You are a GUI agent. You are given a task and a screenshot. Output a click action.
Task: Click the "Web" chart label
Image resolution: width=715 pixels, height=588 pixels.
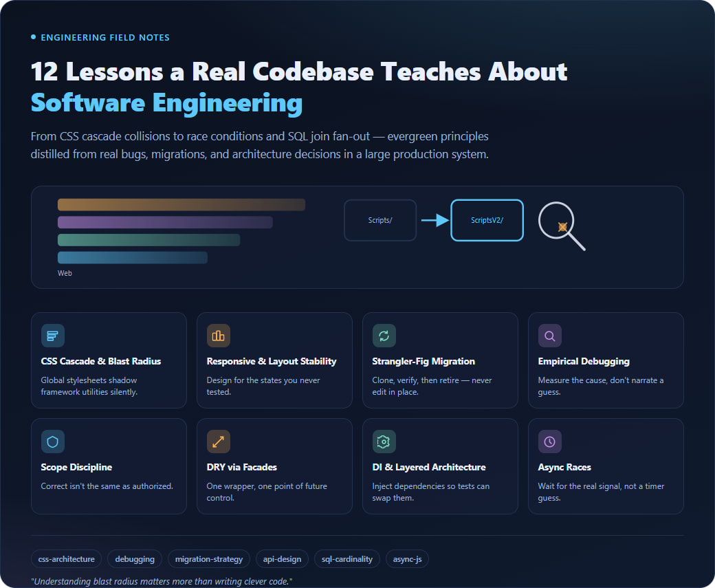coord(65,273)
